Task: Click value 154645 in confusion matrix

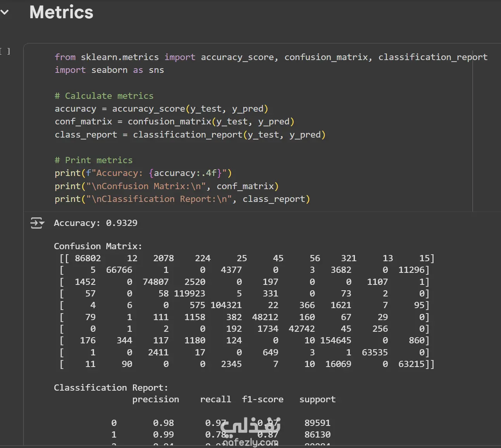Action: click(x=336, y=341)
